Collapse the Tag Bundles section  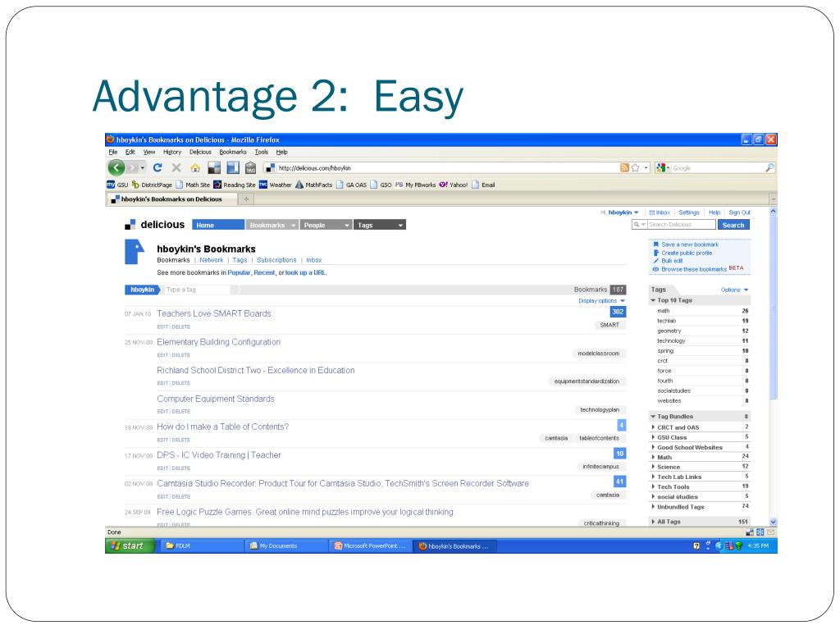653,417
